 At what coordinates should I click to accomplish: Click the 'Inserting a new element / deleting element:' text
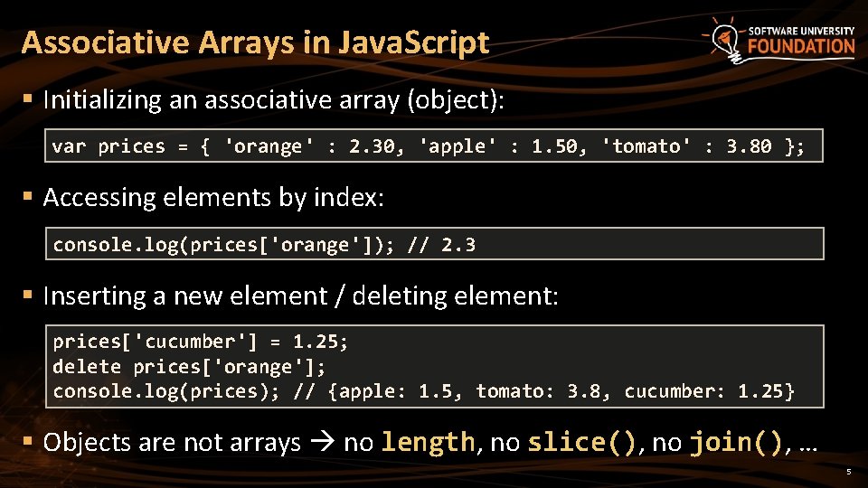click(300, 296)
